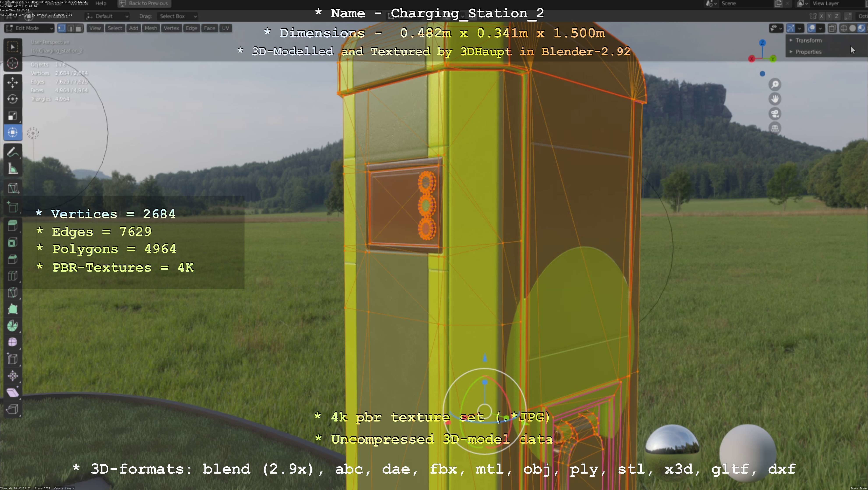
Task: Switch to face select mode
Action: click(79, 28)
